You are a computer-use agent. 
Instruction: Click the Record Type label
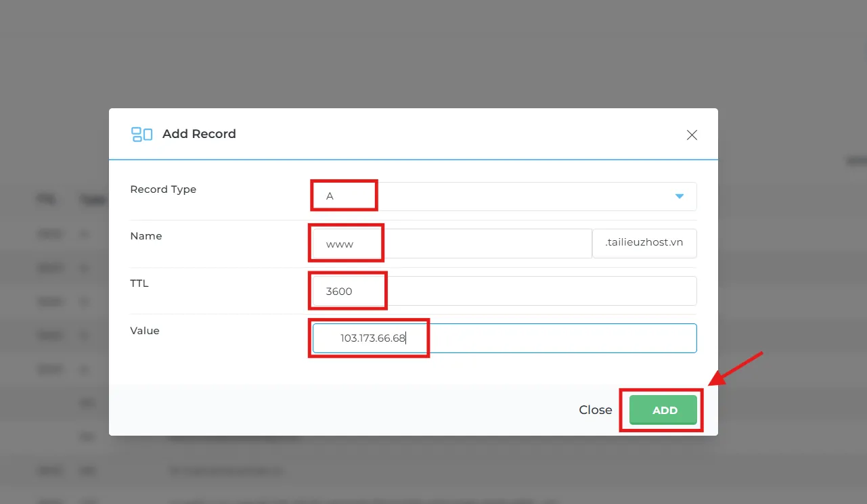163,189
